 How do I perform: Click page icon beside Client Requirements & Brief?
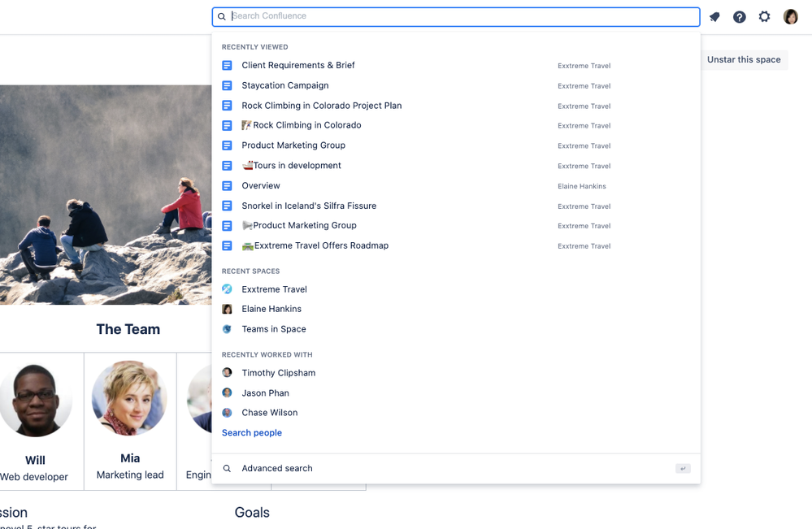pos(227,65)
